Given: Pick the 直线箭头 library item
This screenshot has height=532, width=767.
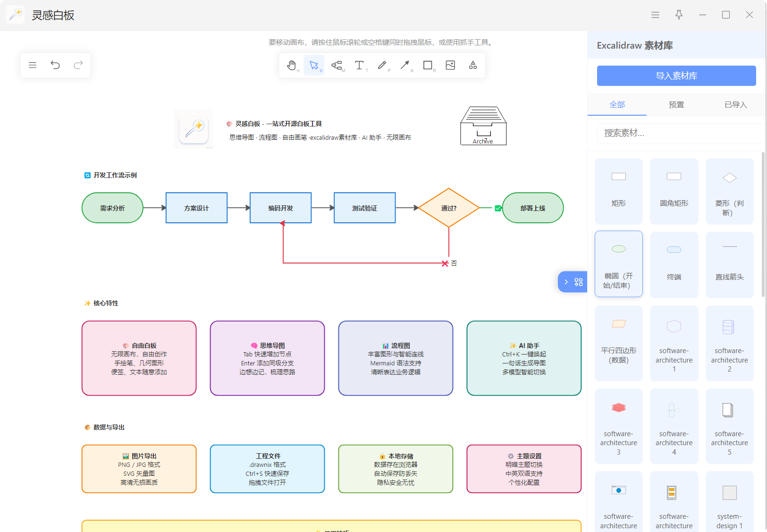Looking at the screenshot, I should 730,265.
